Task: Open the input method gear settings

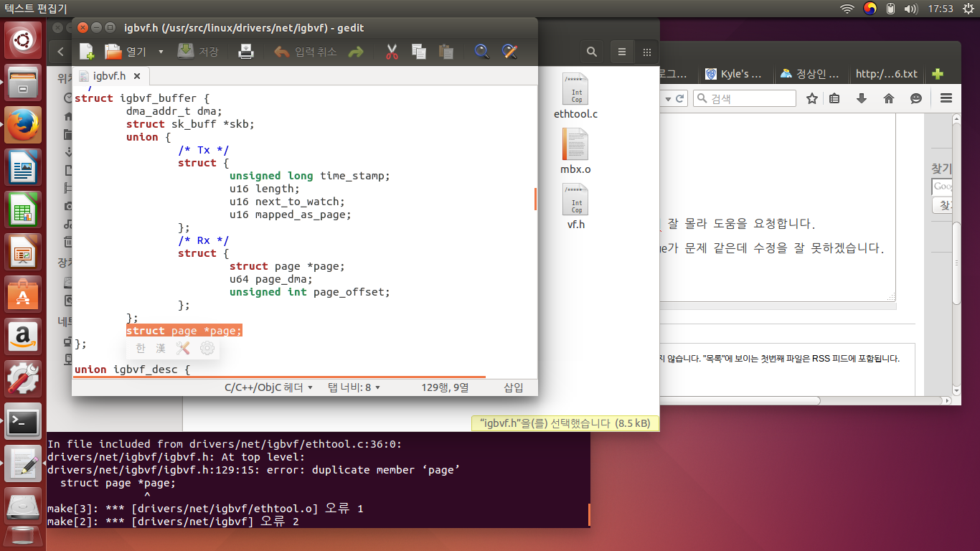Action: [207, 349]
